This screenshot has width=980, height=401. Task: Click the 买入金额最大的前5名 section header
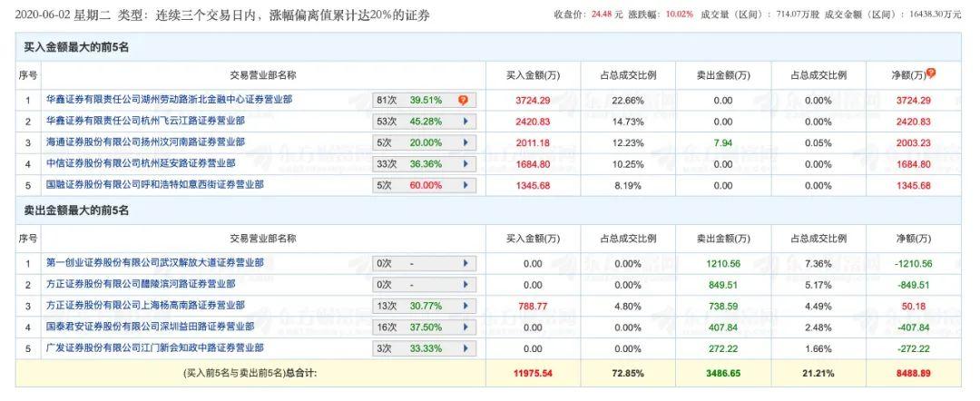pos(76,47)
